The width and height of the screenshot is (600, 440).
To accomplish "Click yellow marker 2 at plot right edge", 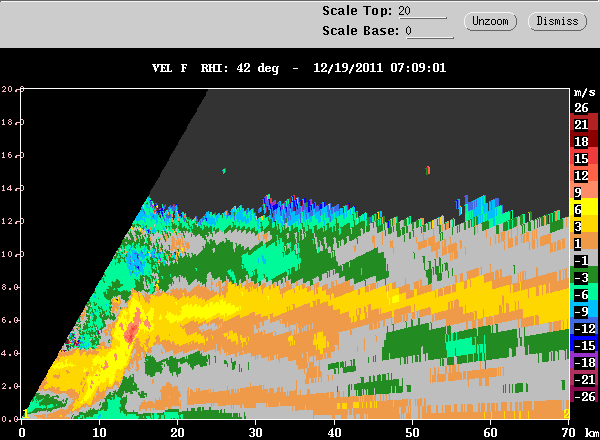I will pyautogui.click(x=566, y=414).
